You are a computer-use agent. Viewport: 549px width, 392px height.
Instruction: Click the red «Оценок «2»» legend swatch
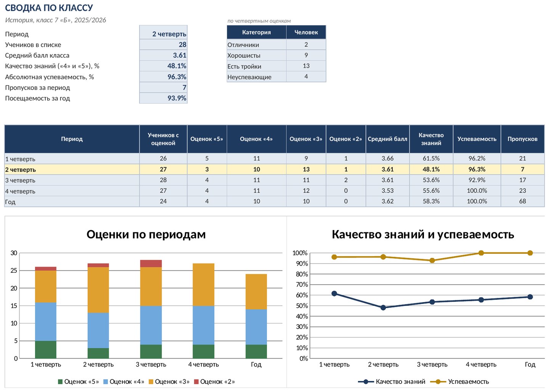pyautogui.click(x=196, y=381)
